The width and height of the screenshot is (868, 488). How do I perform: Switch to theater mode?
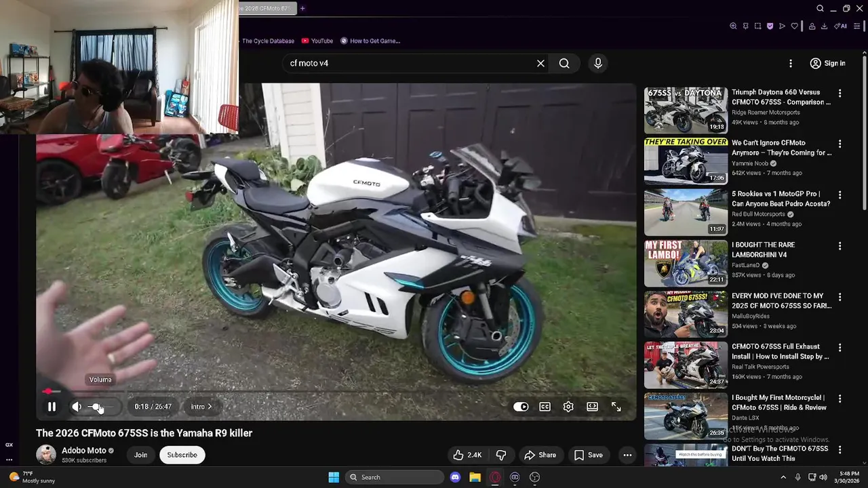click(x=592, y=407)
